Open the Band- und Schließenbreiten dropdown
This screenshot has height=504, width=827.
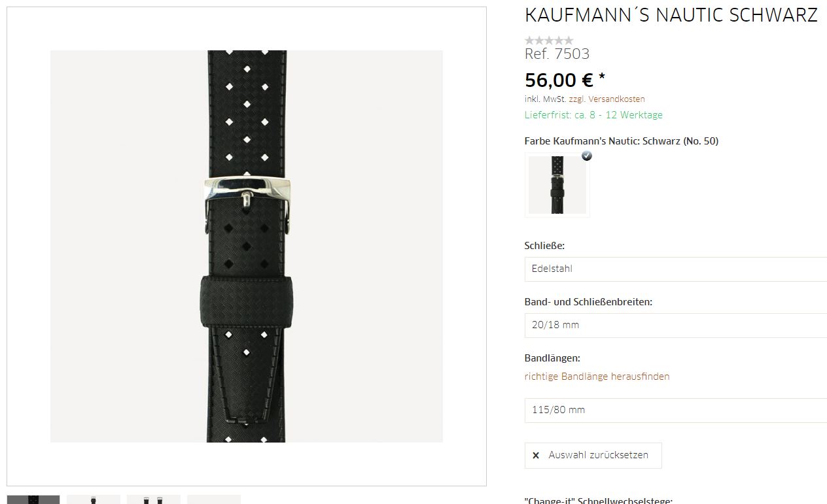(x=676, y=325)
